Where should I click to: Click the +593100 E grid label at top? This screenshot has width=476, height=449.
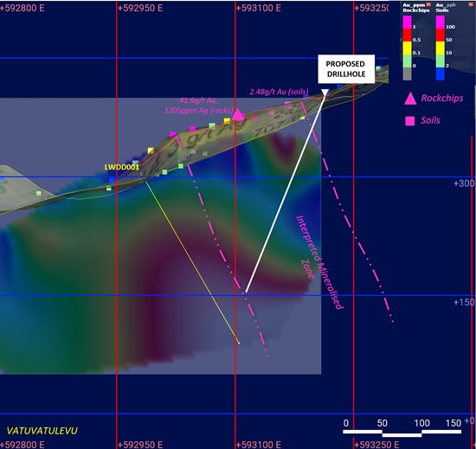pos(259,8)
